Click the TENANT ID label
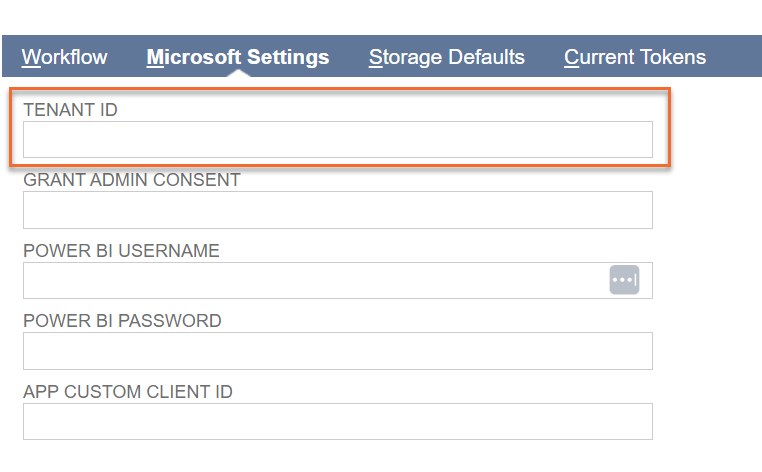This screenshot has height=472, width=762. (x=70, y=110)
